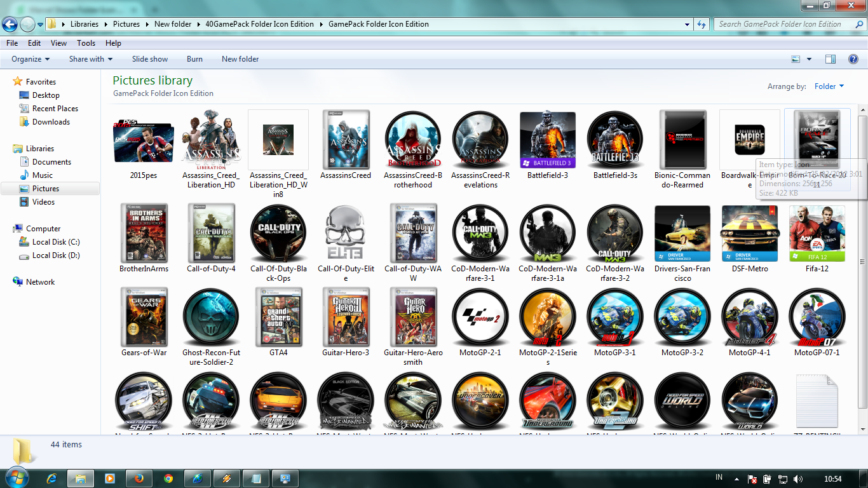Open the File menu
The image size is (868, 488).
12,43
